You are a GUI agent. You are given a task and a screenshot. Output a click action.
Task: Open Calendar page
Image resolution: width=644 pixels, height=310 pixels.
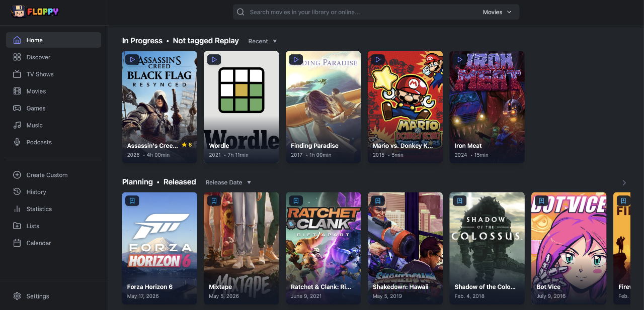point(53,243)
